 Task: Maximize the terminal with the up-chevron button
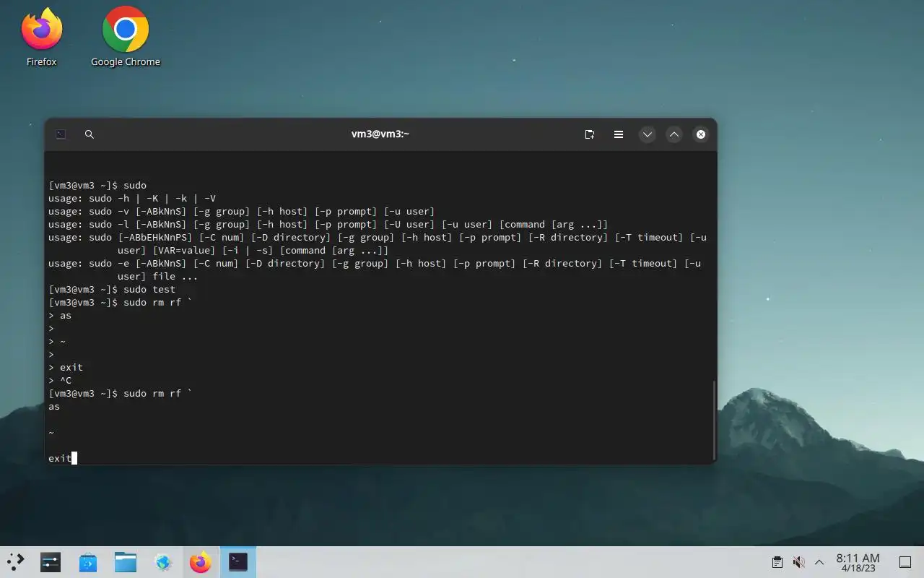[x=674, y=134]
